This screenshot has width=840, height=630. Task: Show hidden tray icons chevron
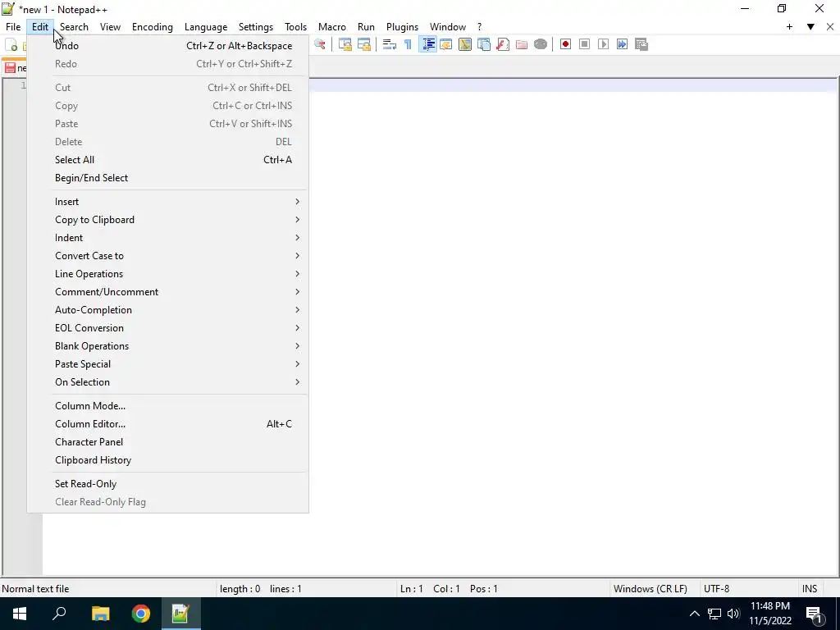[x=694, y=614]
